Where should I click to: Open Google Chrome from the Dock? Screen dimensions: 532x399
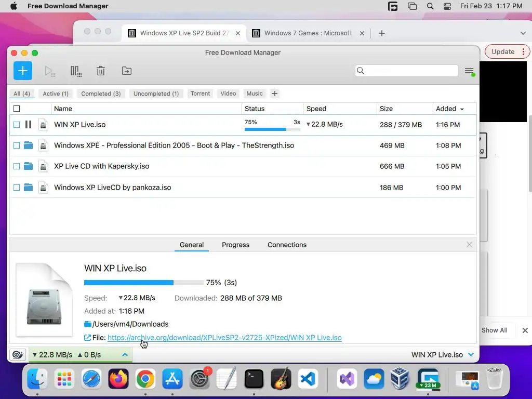point(145,379)
